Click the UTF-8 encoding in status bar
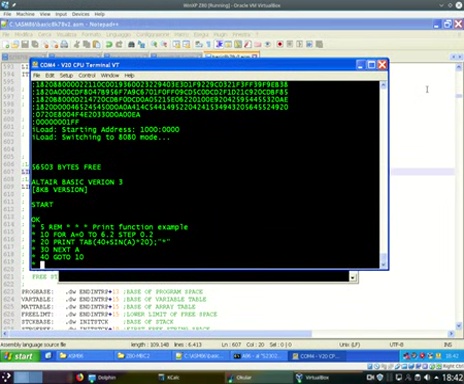 [x=396, y=344]
